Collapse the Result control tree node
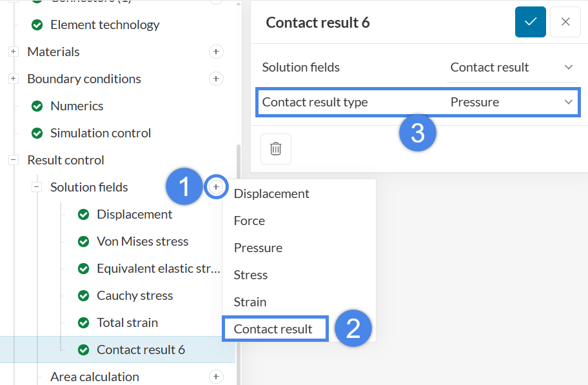This screenshot has height=385, width=588. point(14,160)
